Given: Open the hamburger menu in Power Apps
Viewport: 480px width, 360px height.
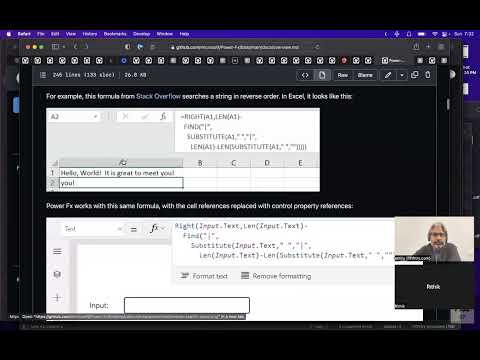Looking at the screenshot, I should (57, 251).
